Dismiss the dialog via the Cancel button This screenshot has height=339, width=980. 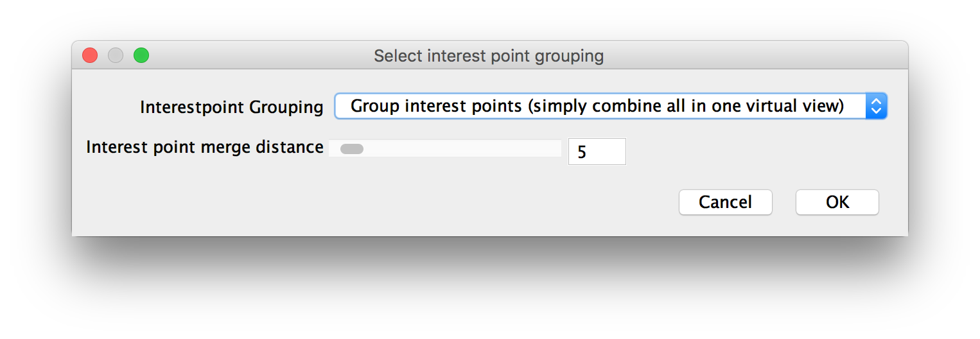[726, 202]
